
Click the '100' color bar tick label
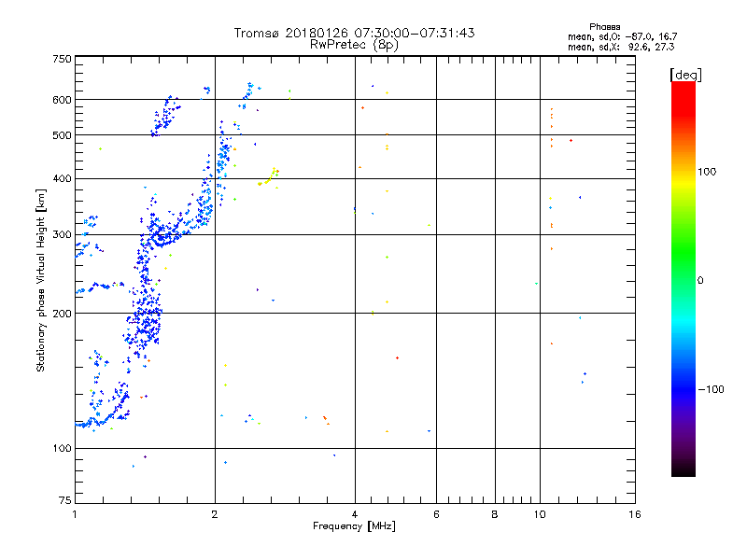click(707, 172)
